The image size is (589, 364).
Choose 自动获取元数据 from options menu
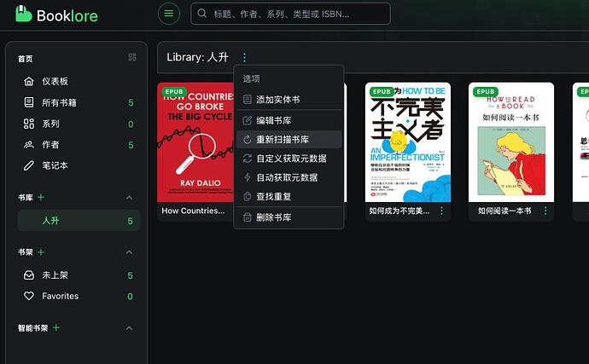point(289,177)
